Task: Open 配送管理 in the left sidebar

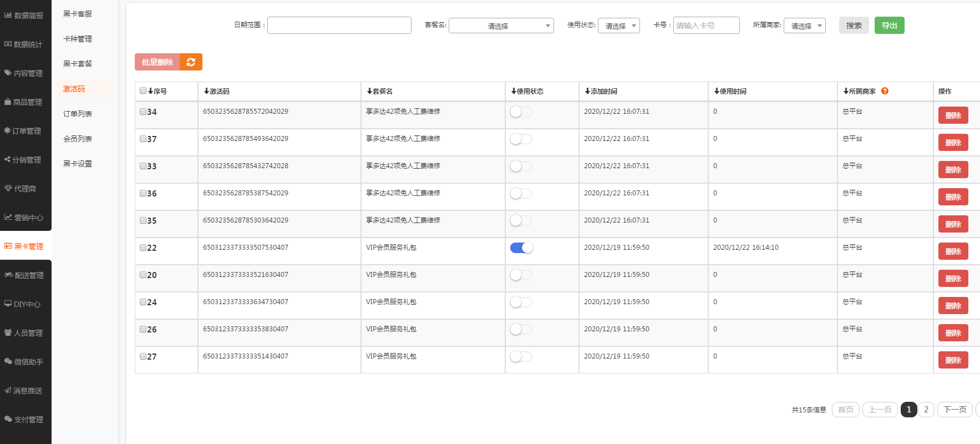Action: (x=24, y=275)
